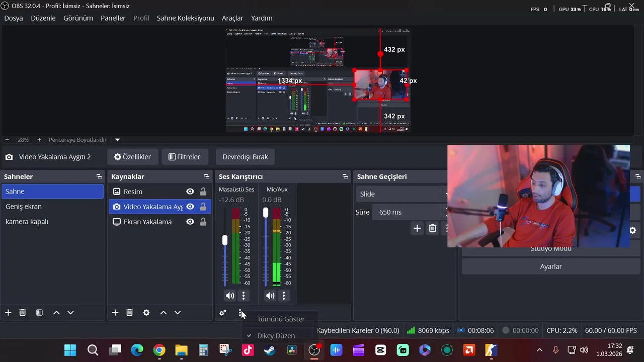This screenshot has height=362, width=644.
Task: Click audio mixer three-dot menu icon
Action: (240, 313)
